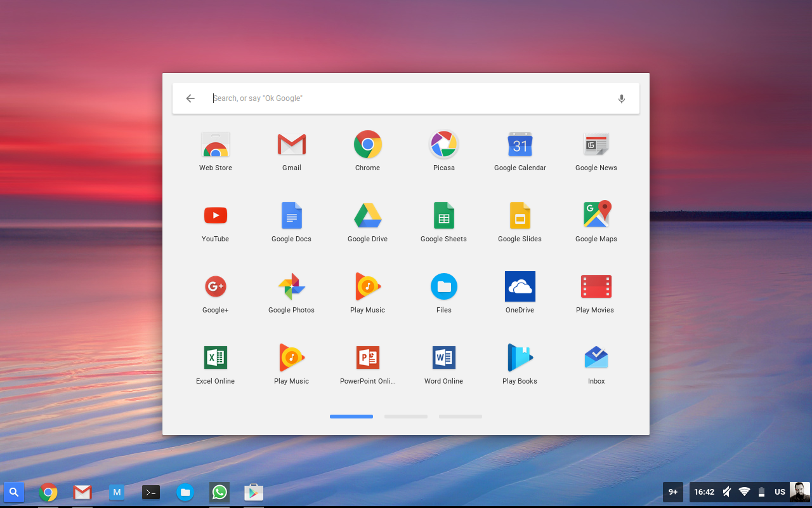Click the US keyboard layout indicator
The height and width of the screenshot is (508, 812).
[780, 492]
